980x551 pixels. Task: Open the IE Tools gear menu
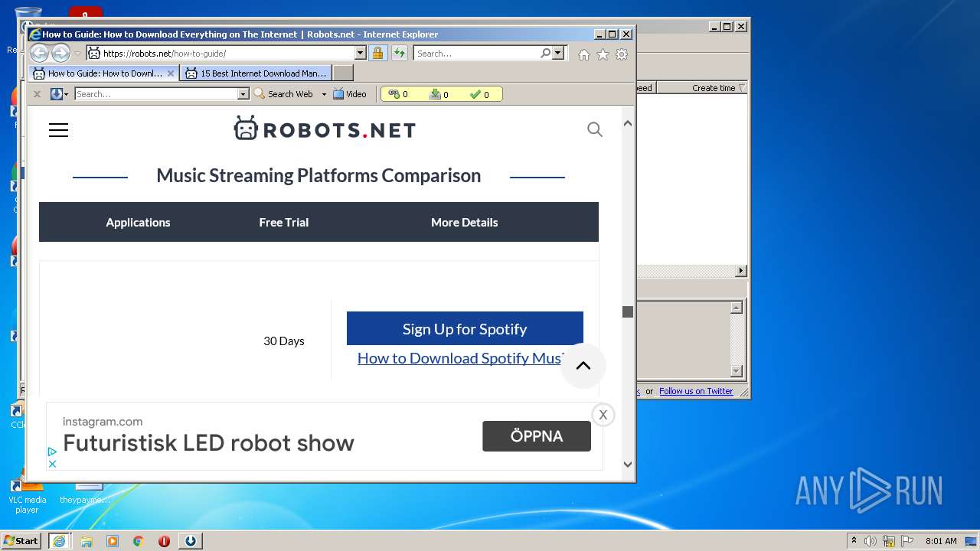[x=622, y=54]
